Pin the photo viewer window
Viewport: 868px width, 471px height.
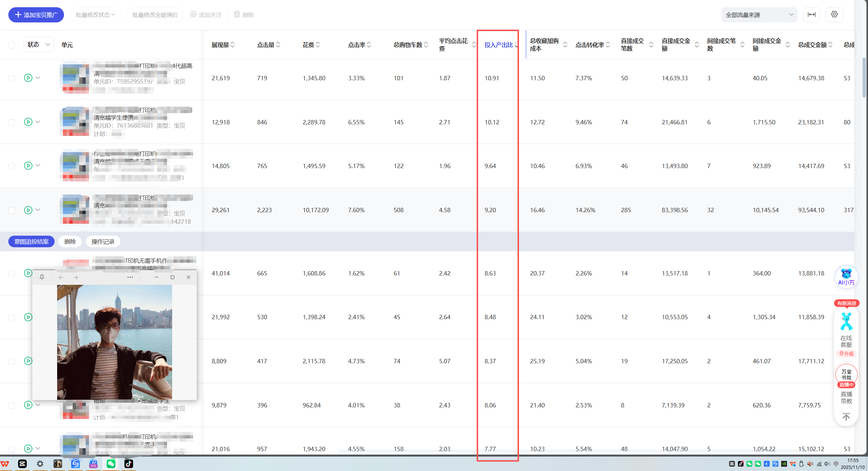click(42, 277)
